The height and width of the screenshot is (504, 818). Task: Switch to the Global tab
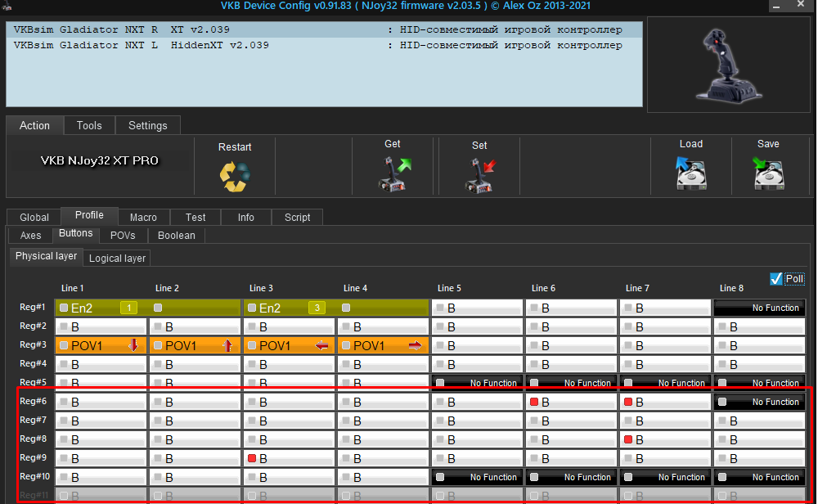34,217
